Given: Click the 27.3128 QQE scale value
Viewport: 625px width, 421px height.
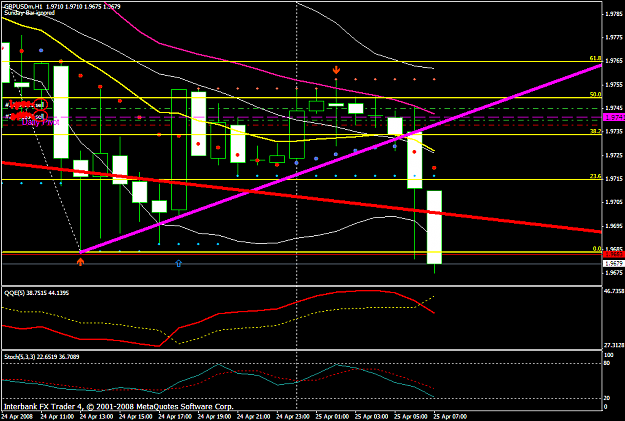Looking at the screenshot, I should [614, 345].
